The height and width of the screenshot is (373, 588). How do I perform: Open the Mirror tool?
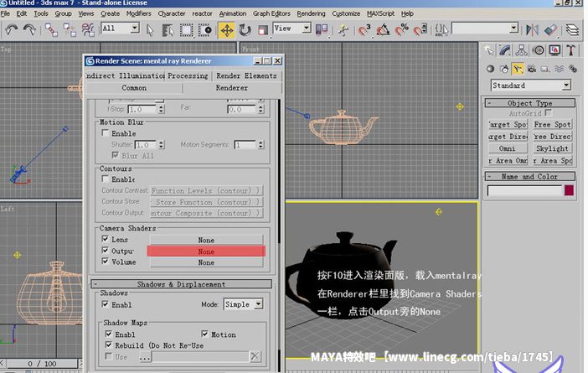(532, 29)
